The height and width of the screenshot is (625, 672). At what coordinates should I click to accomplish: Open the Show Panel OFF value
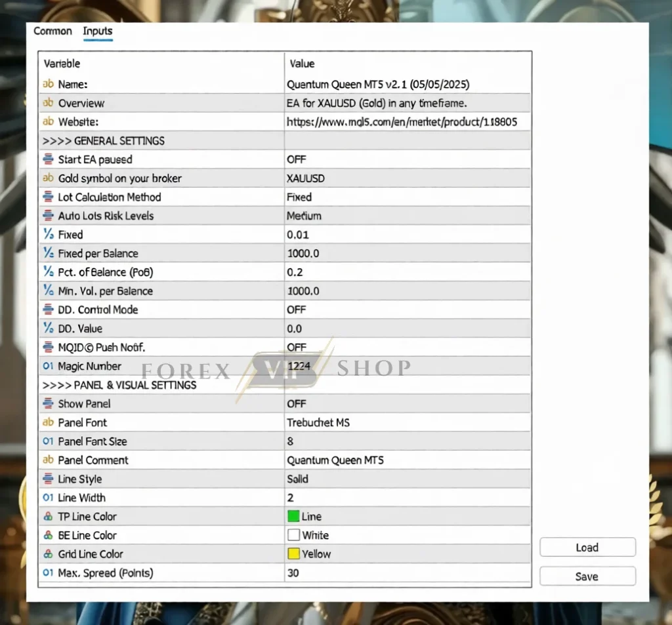click(x=408, y=403)
